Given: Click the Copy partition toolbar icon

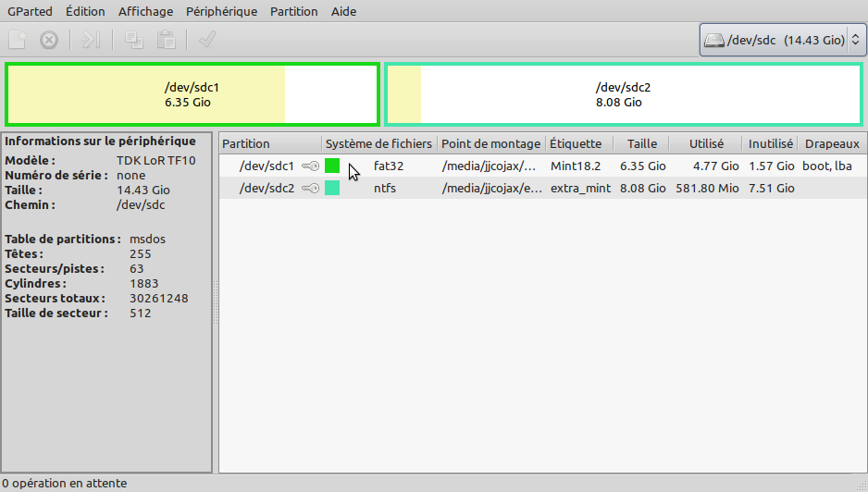Looking at the screenshot, I should [133, 40].
